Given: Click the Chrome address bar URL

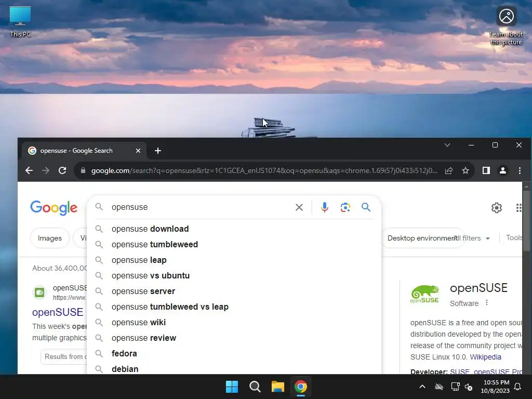Looking at the screenshot, I should tap(264, 170).
